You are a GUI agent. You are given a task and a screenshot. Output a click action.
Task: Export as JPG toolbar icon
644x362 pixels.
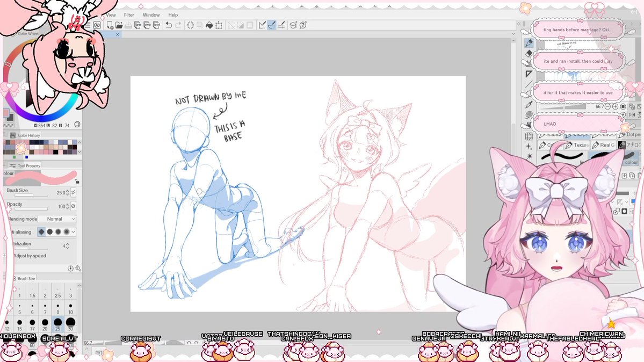[138, 25]
